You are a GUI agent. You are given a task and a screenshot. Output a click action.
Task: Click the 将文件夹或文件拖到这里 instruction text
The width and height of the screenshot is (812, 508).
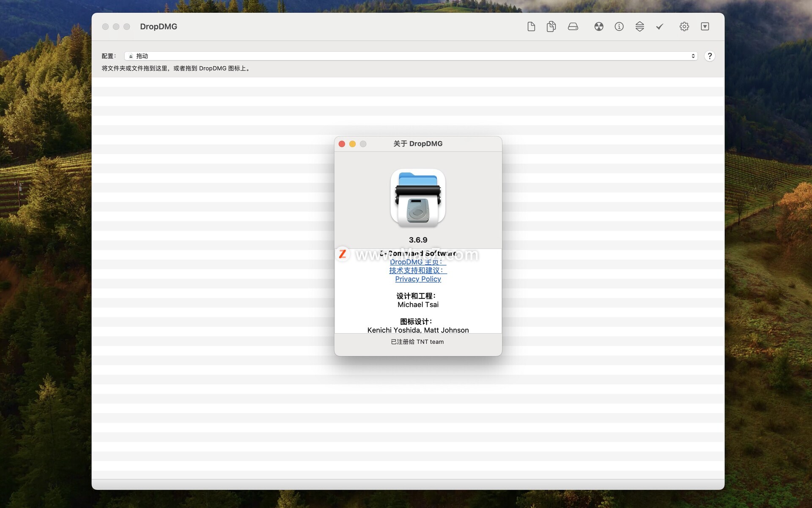[176, 68]
